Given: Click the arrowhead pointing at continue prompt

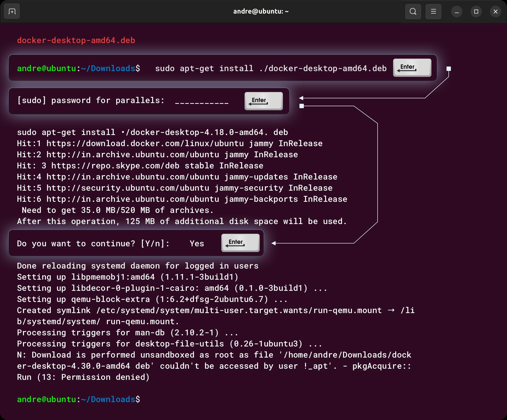Looking at the screenshot, I should click(x=274, y=243).
